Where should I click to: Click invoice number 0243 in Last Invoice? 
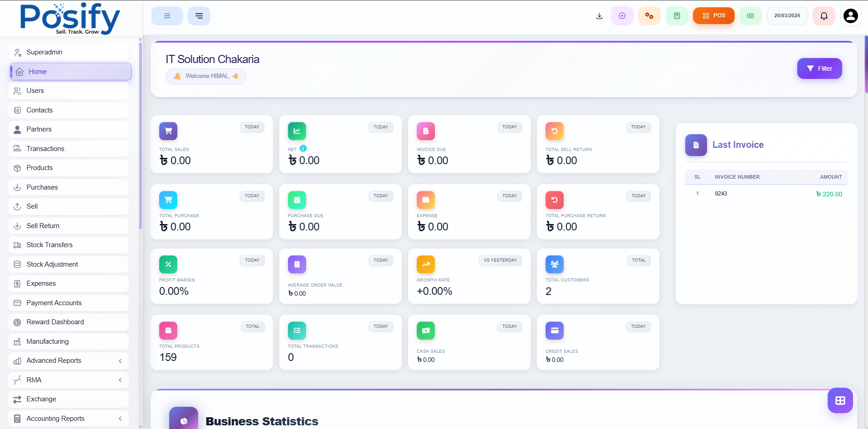[721, 193]
